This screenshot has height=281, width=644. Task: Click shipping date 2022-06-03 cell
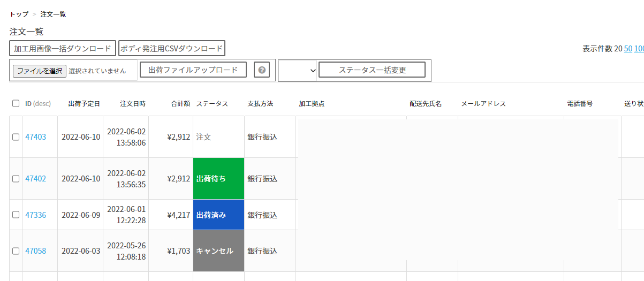tap(81, 250)
